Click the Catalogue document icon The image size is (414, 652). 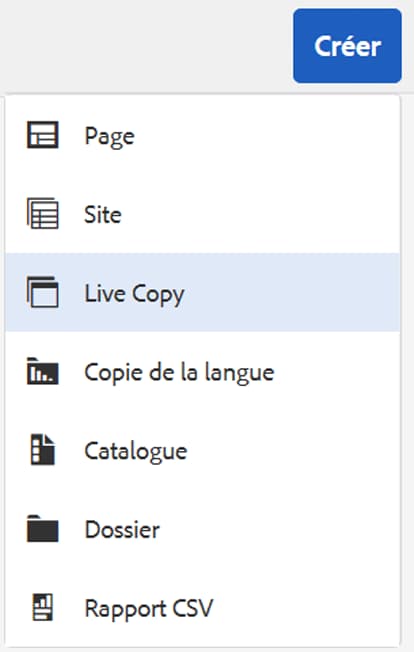[x=43, y=449]
